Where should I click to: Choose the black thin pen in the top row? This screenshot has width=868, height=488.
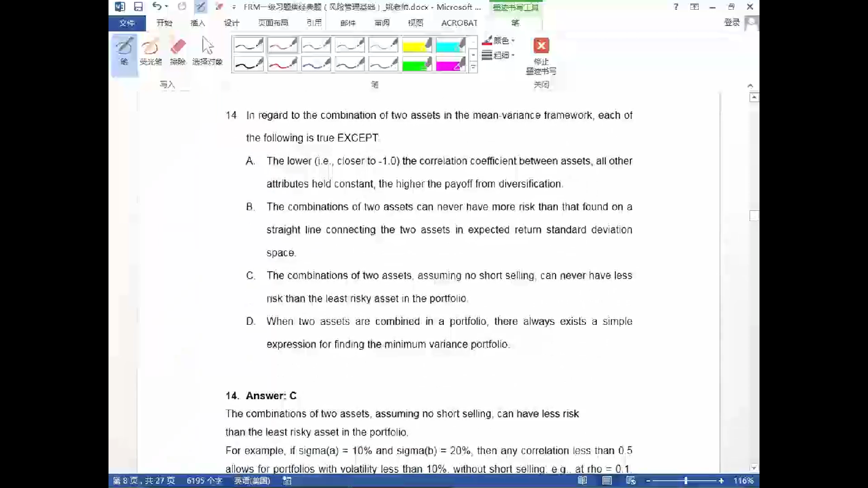[249, 44]
